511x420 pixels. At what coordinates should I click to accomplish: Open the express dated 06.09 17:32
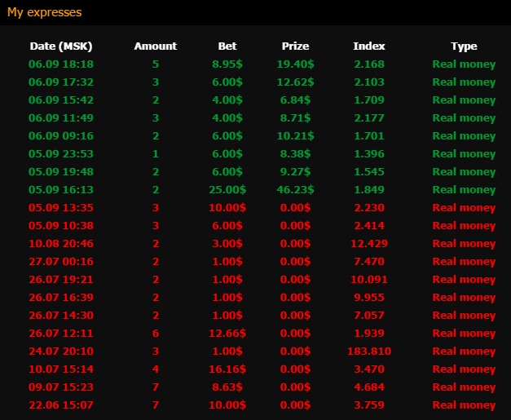[x=61, y=82]
